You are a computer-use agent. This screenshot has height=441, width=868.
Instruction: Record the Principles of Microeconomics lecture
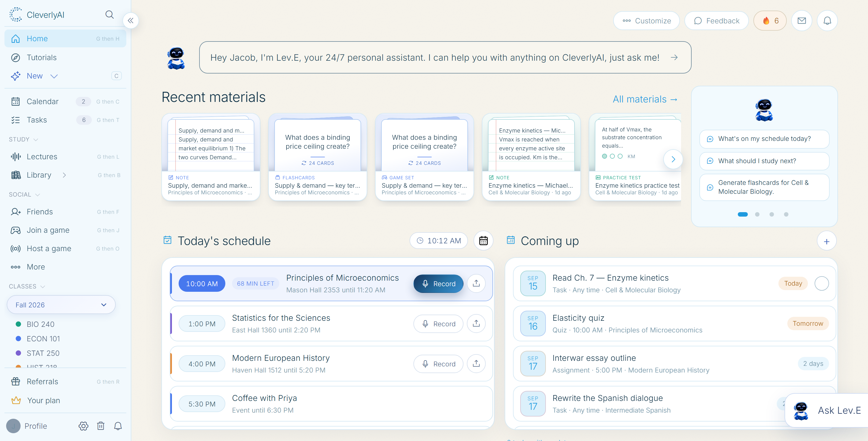tap(438, 283)
